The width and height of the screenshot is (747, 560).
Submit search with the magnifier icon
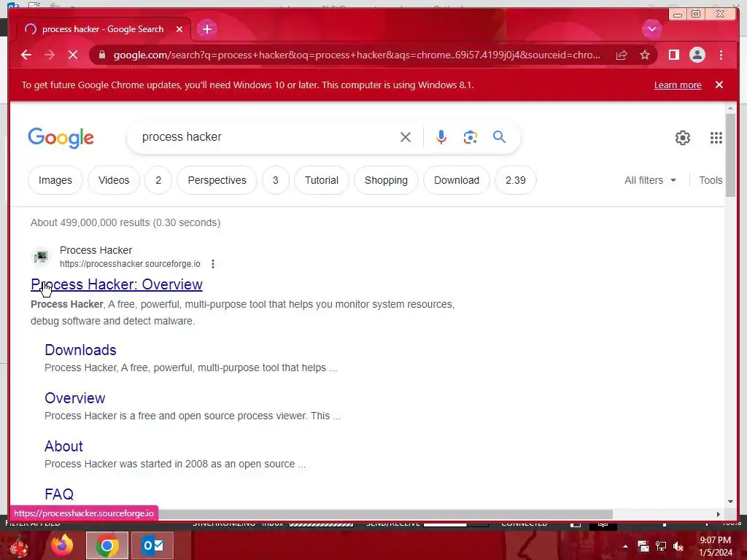click(499, 137)
